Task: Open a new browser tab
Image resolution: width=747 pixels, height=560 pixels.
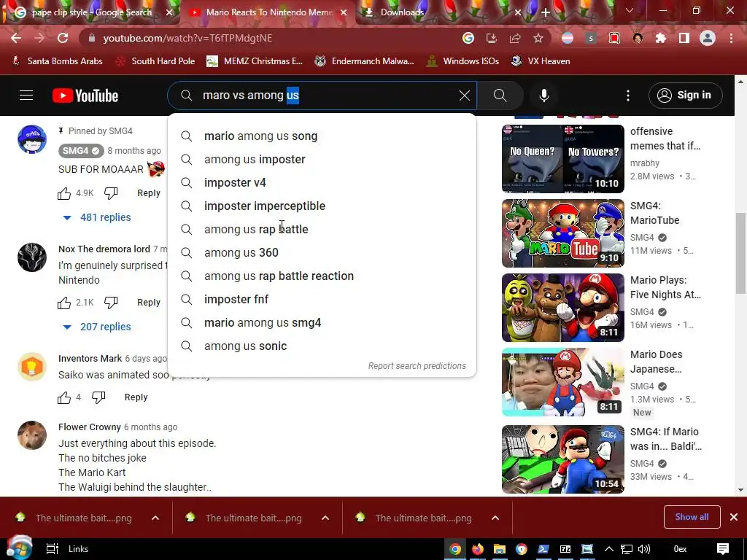Action: 546,12
